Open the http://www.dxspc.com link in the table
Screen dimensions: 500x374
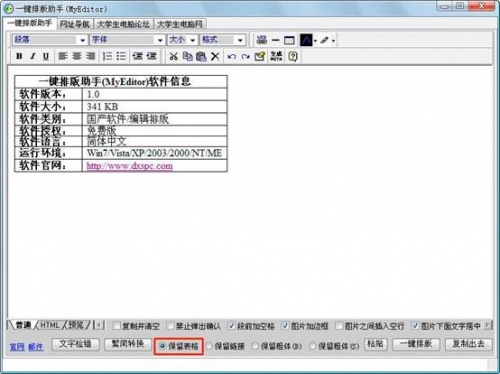click(x=130, y=166)
